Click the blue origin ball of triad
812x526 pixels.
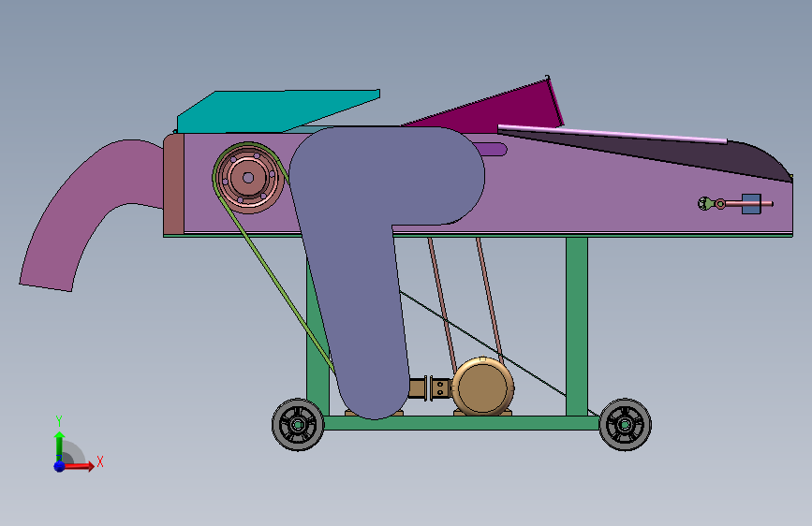59,466
